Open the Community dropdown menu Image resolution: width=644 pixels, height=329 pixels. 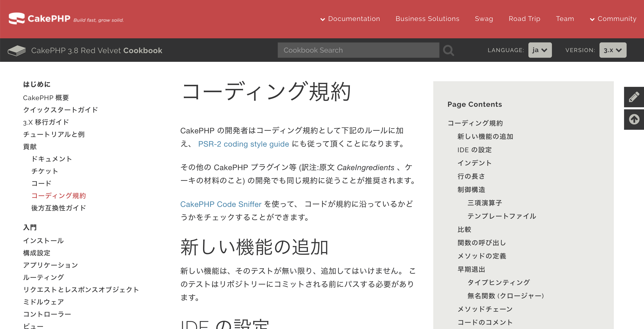click(x=613, y=19)
